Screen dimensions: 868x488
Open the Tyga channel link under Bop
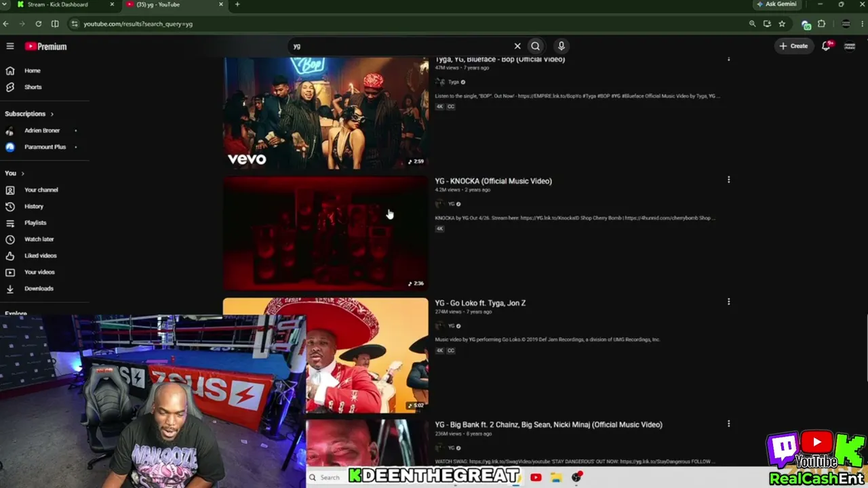453,82
